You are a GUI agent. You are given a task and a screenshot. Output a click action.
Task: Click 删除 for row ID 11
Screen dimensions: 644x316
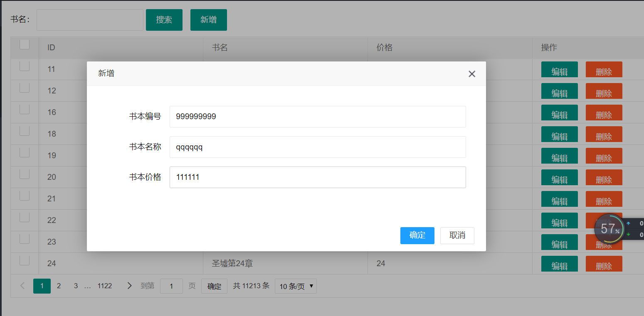[x=604, y=69]
